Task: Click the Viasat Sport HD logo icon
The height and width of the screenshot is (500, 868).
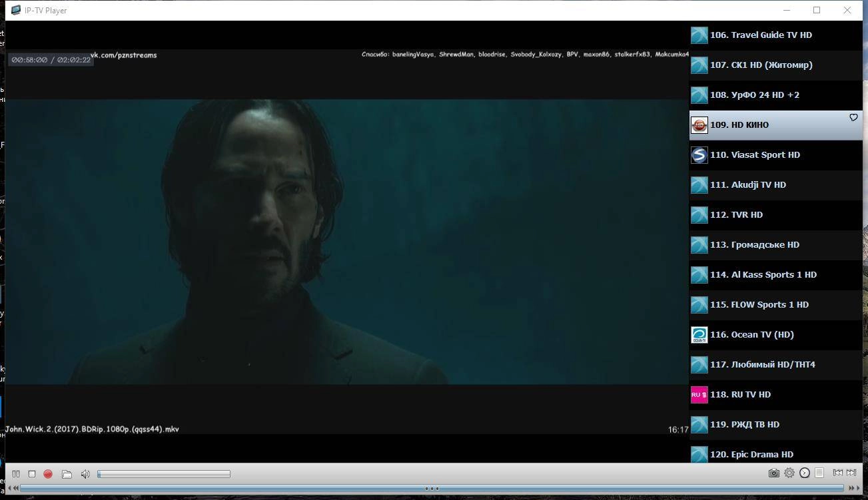Action: pyautogui.click(x=699, y=155)
